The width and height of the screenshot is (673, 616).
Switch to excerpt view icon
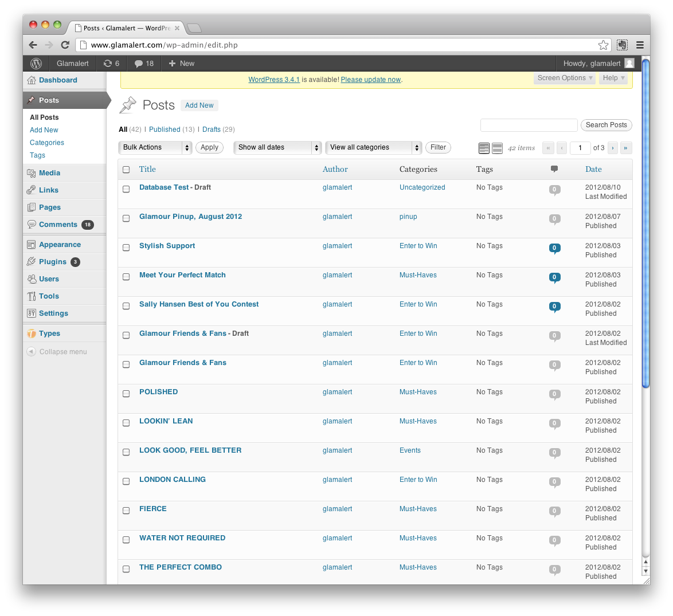(x=497, y=148)
